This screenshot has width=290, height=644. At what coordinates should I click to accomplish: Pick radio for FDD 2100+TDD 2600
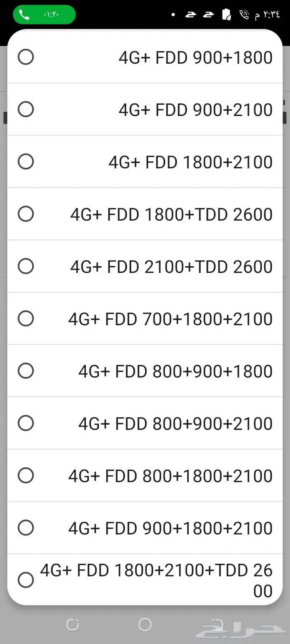26,267
